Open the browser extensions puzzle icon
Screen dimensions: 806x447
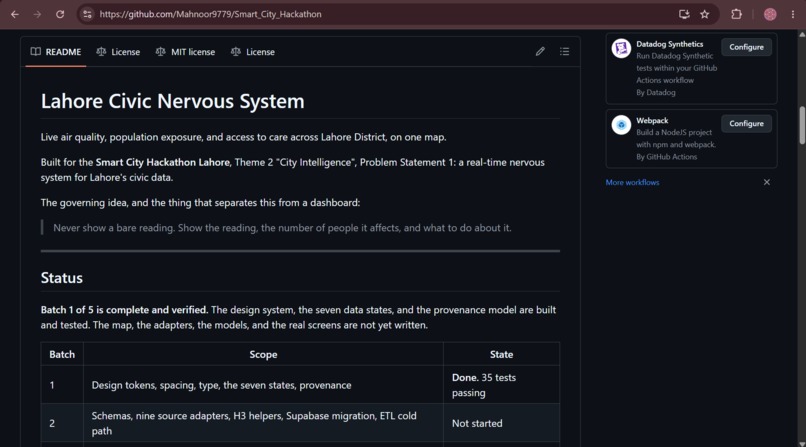tap(736, 14)
